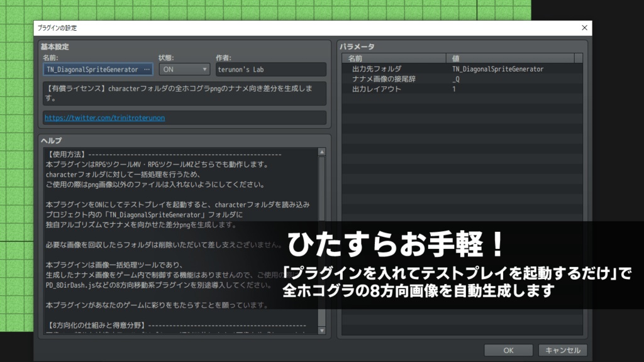This screenshot has width=644, height=362.
Task: Open the plugin file browser with the "…" button
Action: 147,69
